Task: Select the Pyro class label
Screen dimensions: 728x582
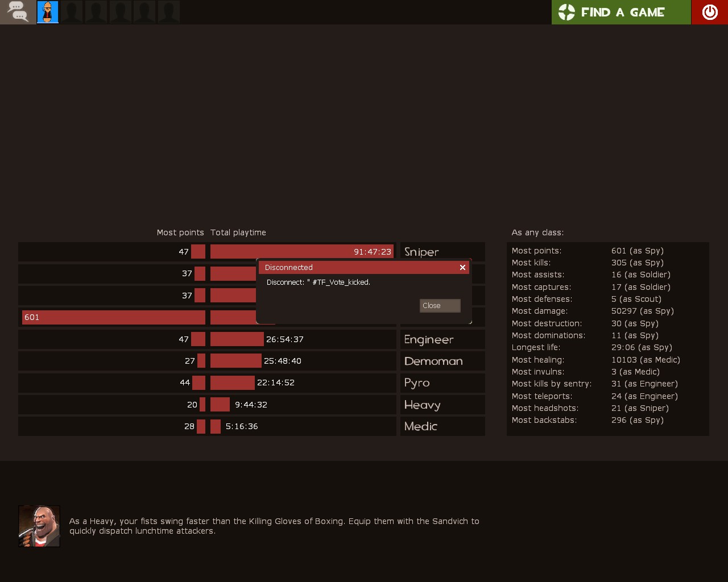Action: click(x=417, y=383)
